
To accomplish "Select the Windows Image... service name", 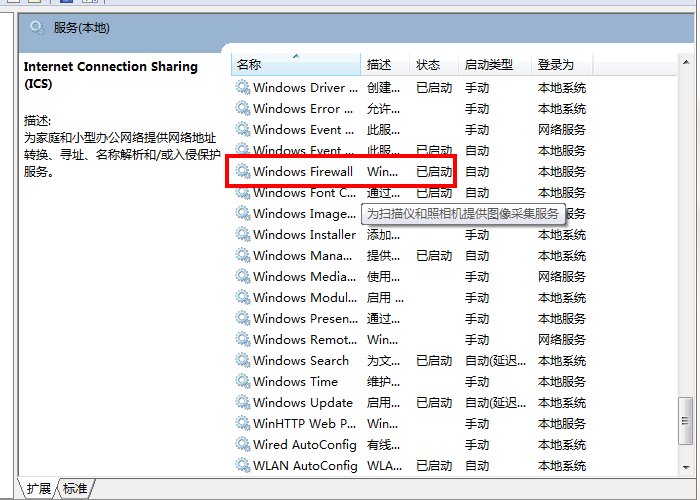I will tap(304, 213).
